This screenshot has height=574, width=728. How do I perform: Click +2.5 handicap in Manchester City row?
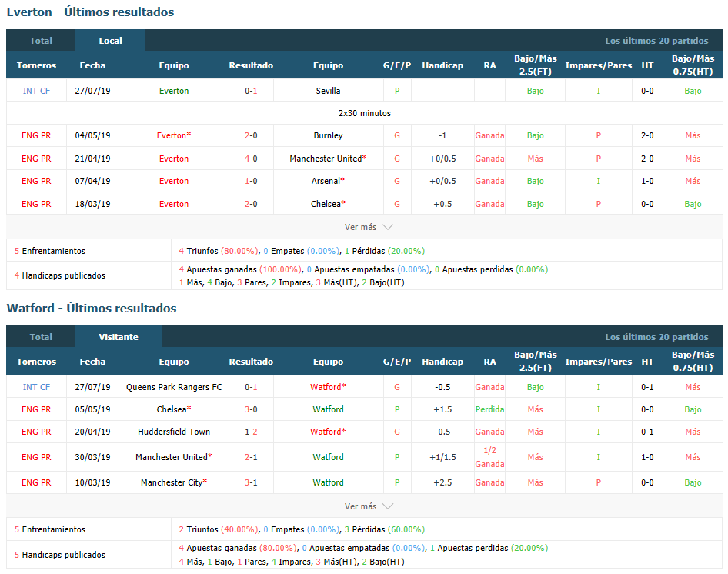pos(442,482)
